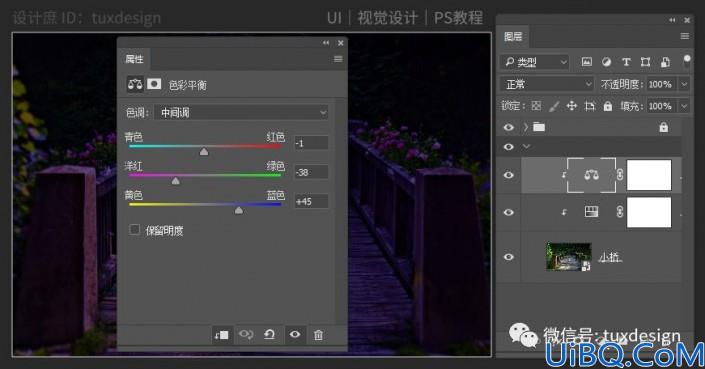Click the cyan-red value field
The height and width of the screenshot is (369, 705).
pos(311,143)
